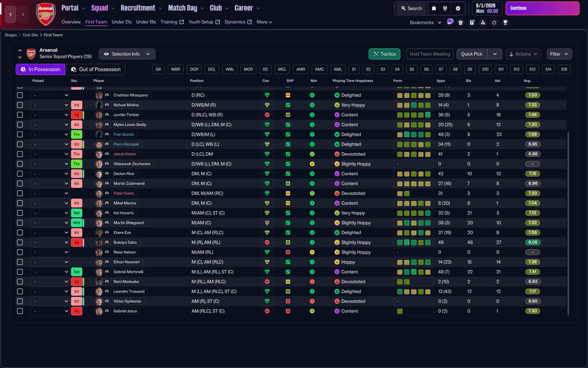This screenshot has height=368, width=588.
Task: Open the Picked dropdown for Leandro Trossard
Action: pos(51,292)
